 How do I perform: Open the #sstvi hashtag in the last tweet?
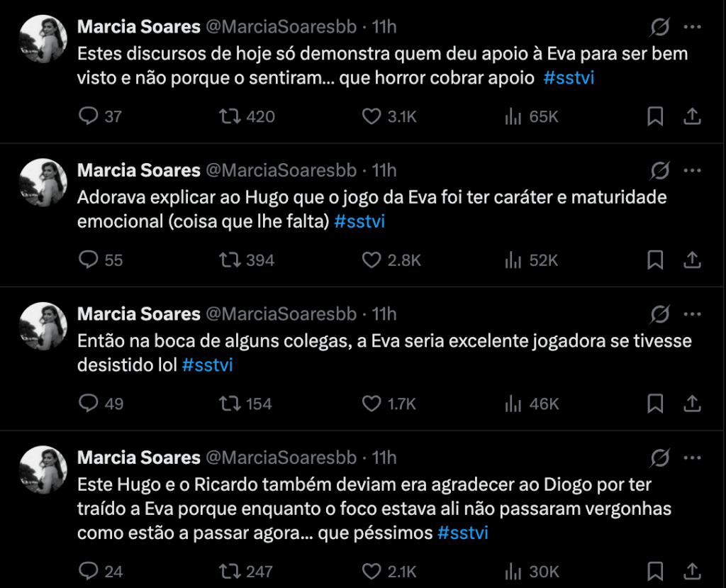[x=463, y=533]
